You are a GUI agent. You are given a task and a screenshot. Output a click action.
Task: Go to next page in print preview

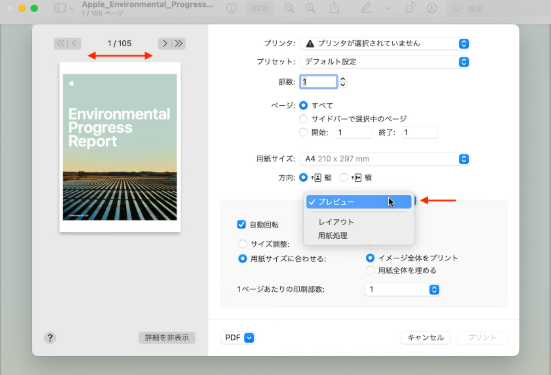click(164, 43)
